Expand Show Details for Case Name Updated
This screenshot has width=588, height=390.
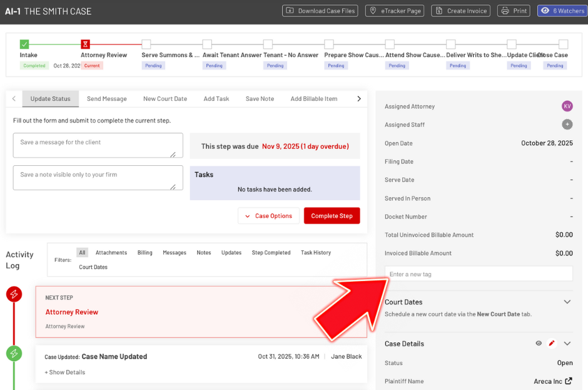[x=64, y=372]
